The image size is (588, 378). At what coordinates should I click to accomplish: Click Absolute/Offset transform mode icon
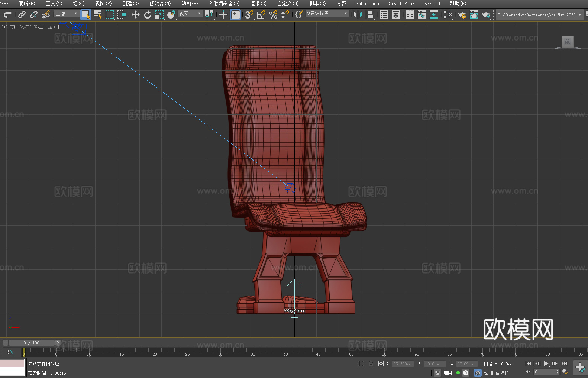coord(381,364)
